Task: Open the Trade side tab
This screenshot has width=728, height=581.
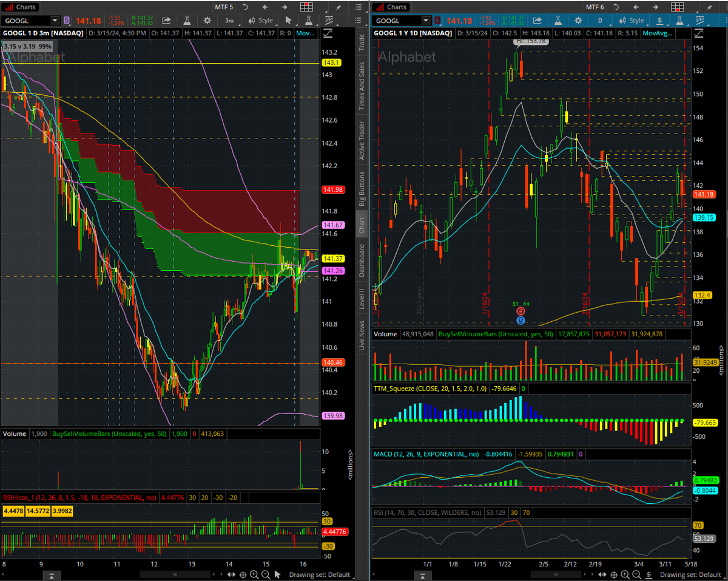Action: (362, 42)
